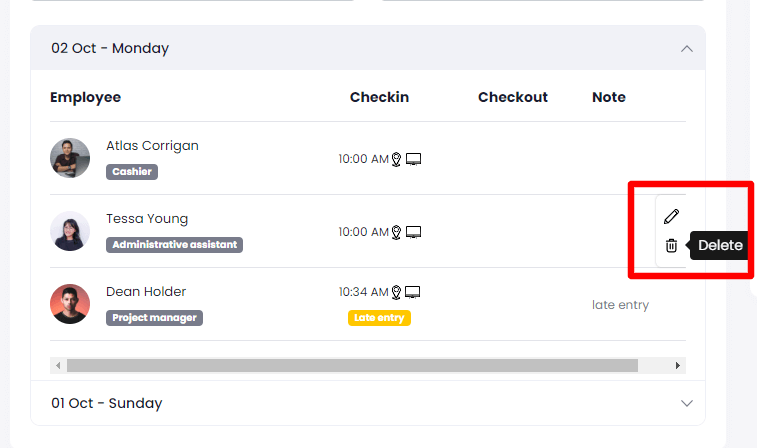Click monitor device icon in Atlas Corrigan's check-in

point(413,159)
